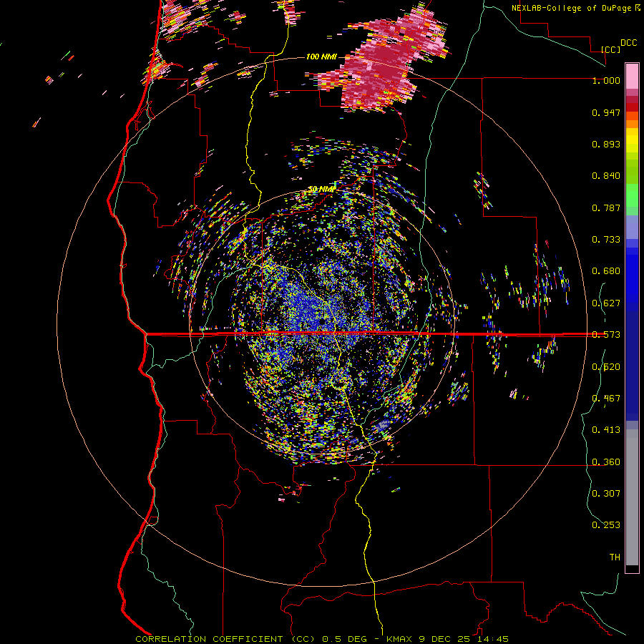Select the 0.573 scale value
Viewport: 644px width, 644px height.
coord(606,335)
